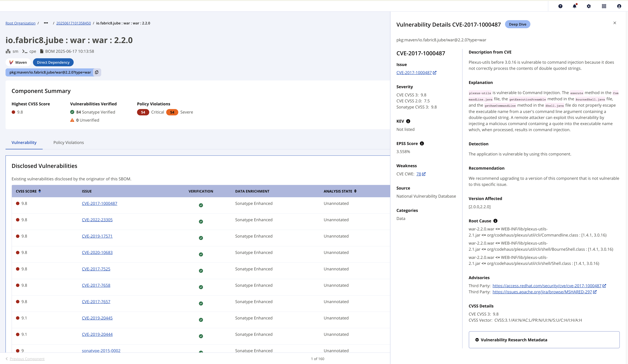
Task: Click external link icon beside CWE 78
Action: pyautogui.click(x=424, y=174)
